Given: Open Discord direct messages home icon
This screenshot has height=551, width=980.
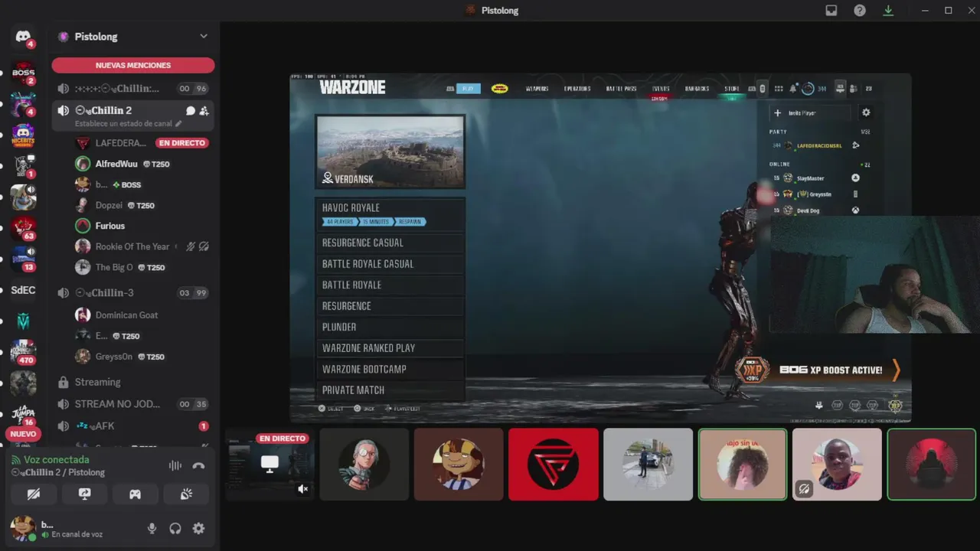Looking at the screenshot, I should click(x=23, y=37).
